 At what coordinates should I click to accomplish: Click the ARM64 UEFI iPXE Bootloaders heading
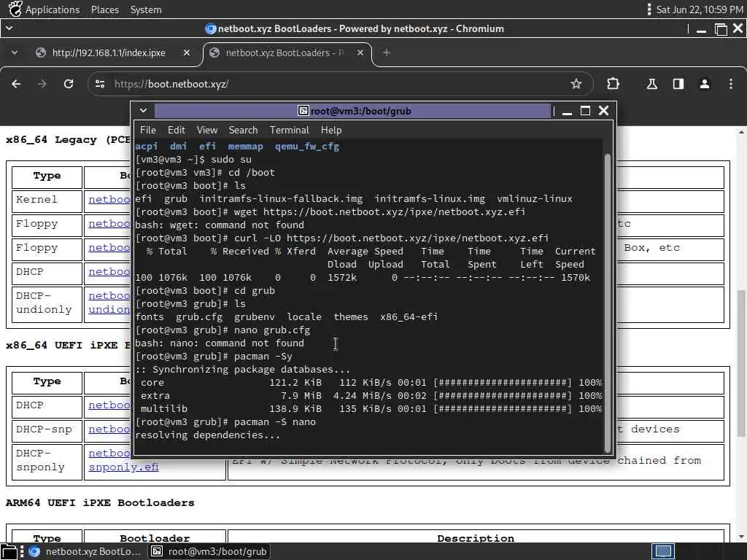(x=100, y=503)
